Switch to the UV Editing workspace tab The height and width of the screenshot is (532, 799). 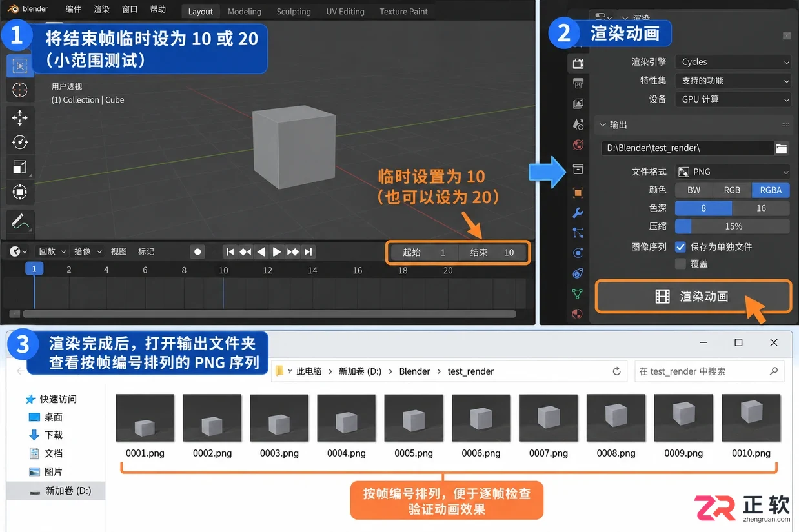[345, 12]
